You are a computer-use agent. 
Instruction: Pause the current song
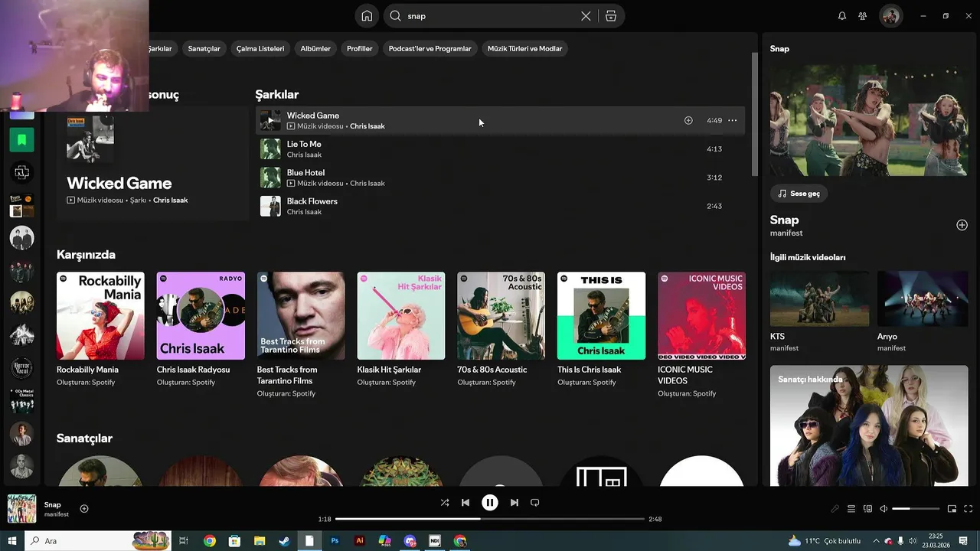click(490, 503)
